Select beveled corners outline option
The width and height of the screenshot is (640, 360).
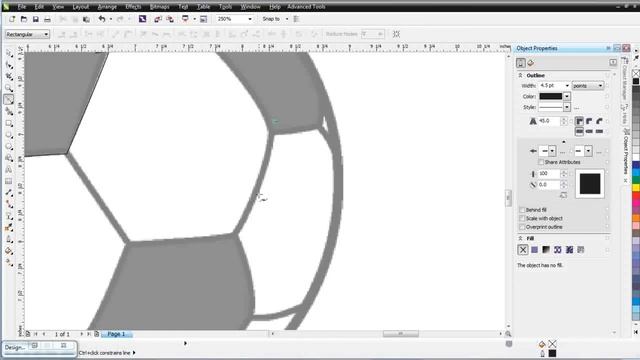[599, 121]
